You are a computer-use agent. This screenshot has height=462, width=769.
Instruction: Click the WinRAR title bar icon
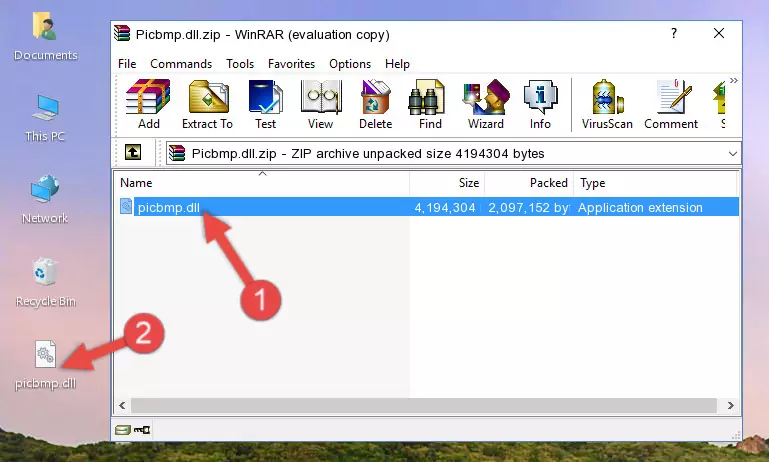(122, 33)
